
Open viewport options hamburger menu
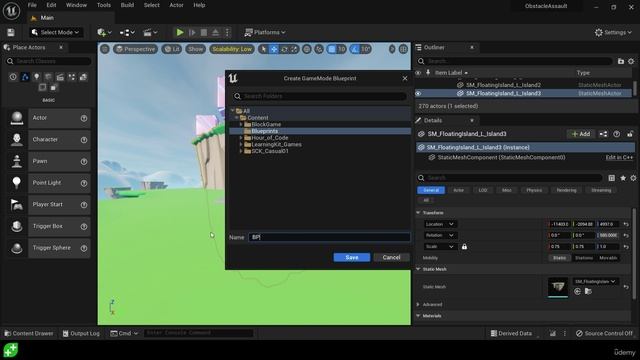pos(105,49)
